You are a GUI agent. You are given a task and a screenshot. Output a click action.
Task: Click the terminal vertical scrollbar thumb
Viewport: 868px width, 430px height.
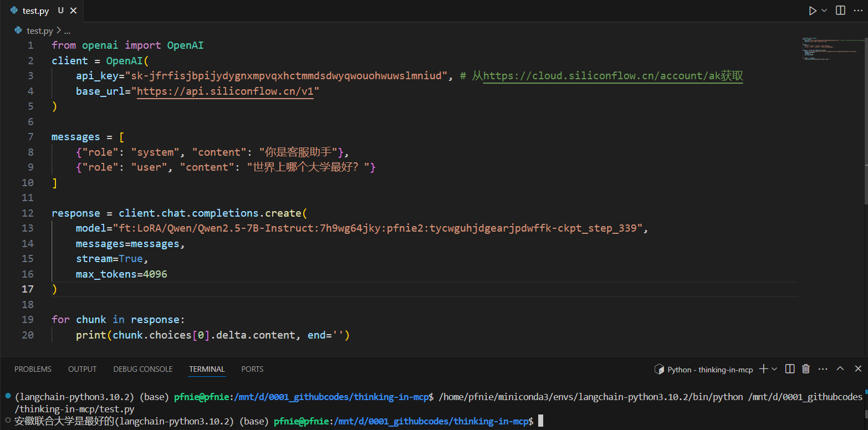pyautogui.click(x=865, y=414)
